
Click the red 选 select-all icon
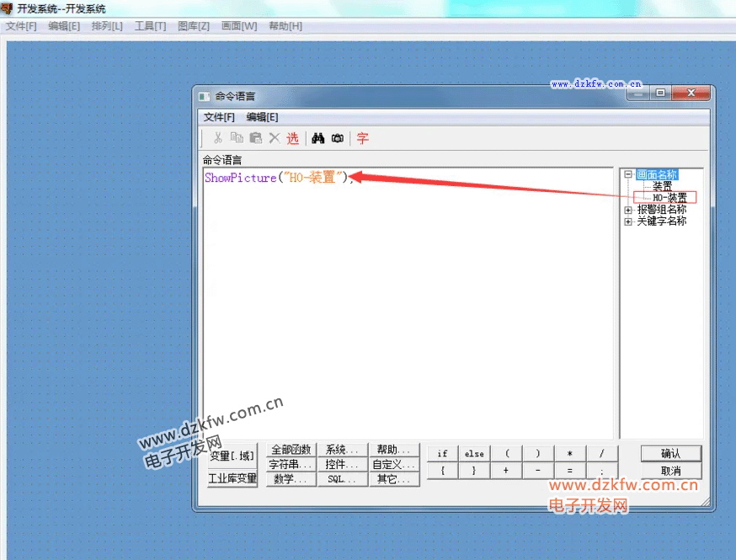(x=292, y=138)
